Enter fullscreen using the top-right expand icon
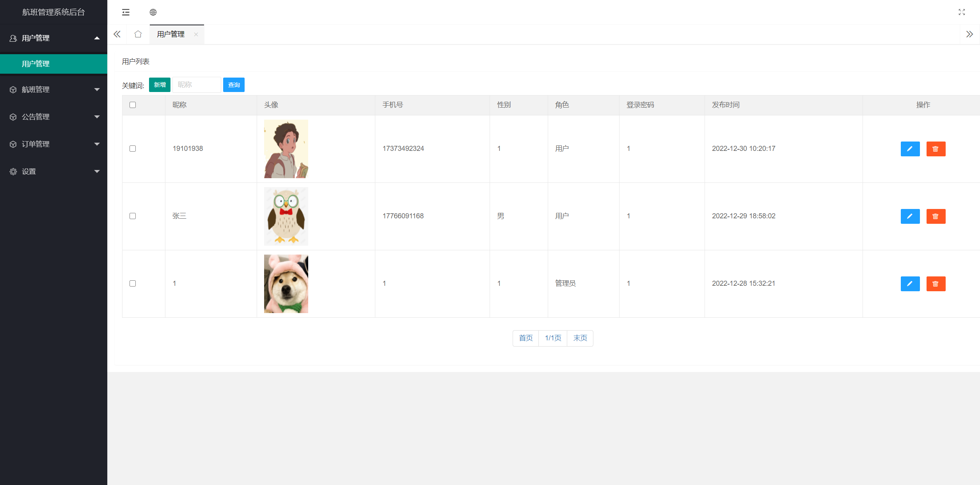Screen dimensions: 980x485 click(962, 12)
